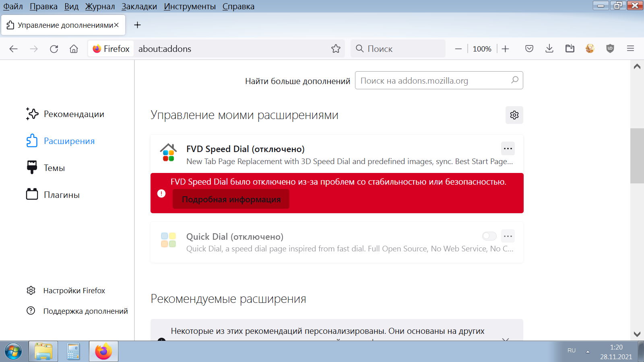The width and height of the screenshot is (644, 362).
Task: Reload the current page
Action: (x=54, y=49)
